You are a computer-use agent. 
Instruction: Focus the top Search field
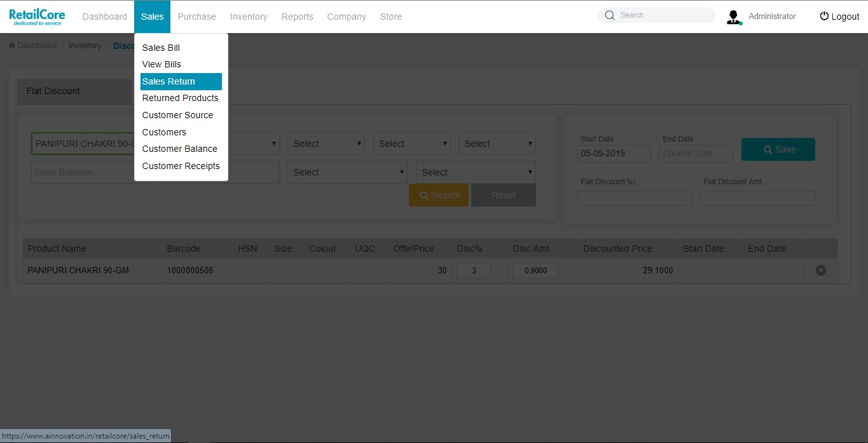[x=657, y=15]
